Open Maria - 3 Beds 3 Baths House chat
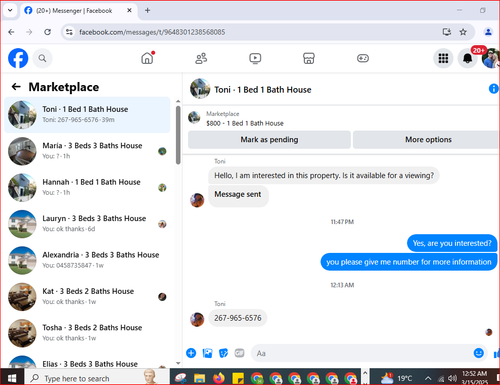Screen dimensions: 500x385 (87, 151)
